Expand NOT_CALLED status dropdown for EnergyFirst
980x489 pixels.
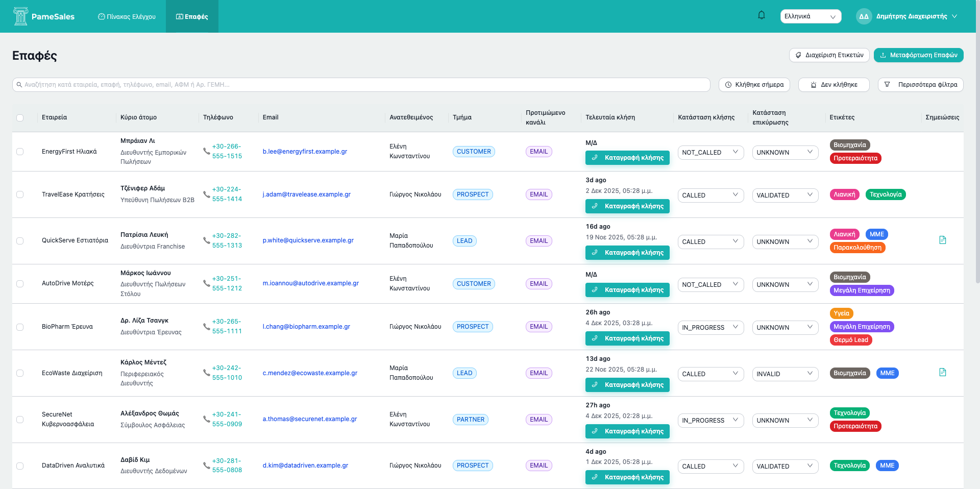point(710,152)
